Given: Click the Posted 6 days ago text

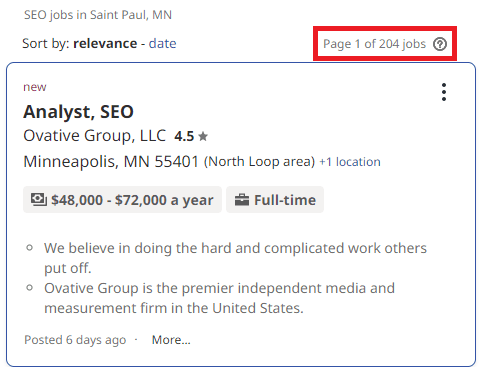Looking at the screenshot, I should pos(75,340).
